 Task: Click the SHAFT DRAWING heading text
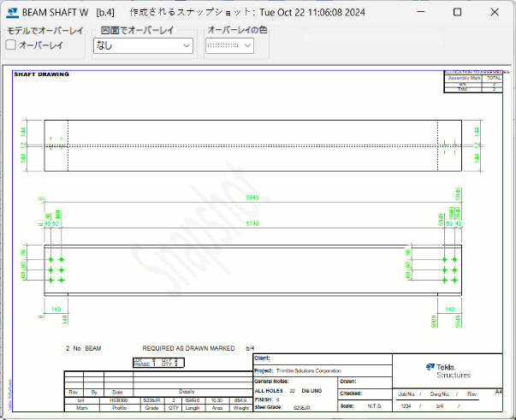point(41,74)
